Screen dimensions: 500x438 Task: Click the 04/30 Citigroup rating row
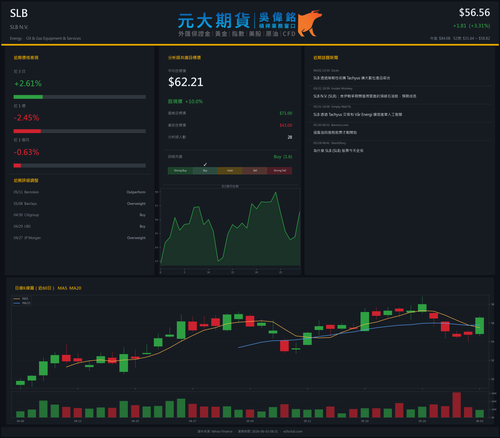coord(79,215)
